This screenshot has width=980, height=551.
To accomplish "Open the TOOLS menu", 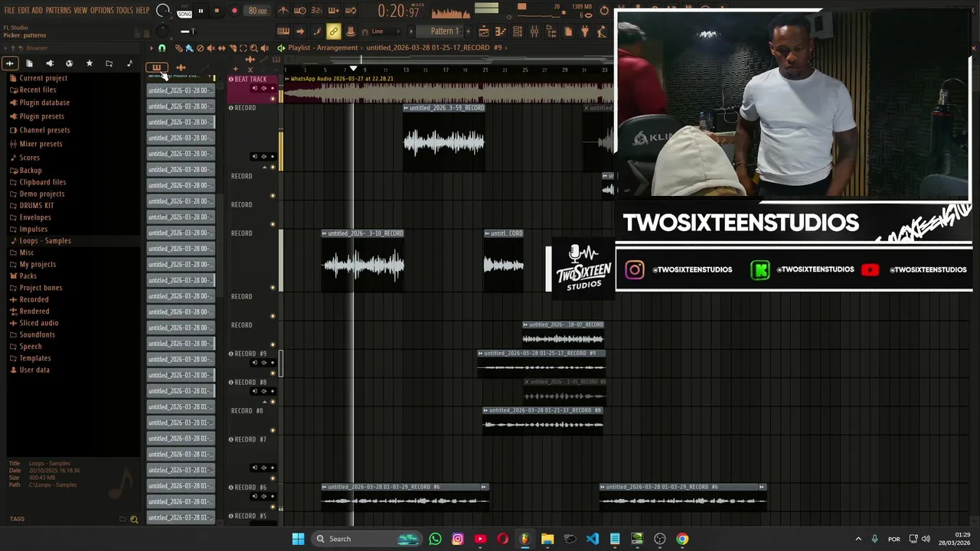I will 124,11.
